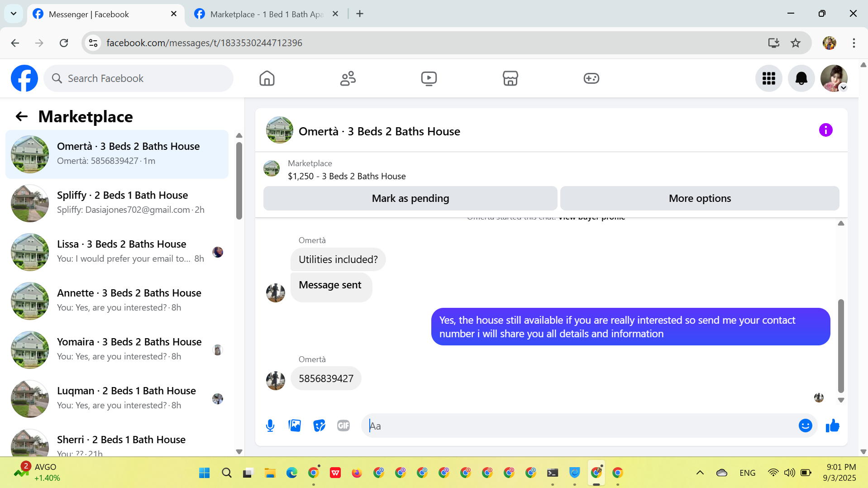
Task: Close the Messenger | Facebook tab
Action: coord(174,14)
